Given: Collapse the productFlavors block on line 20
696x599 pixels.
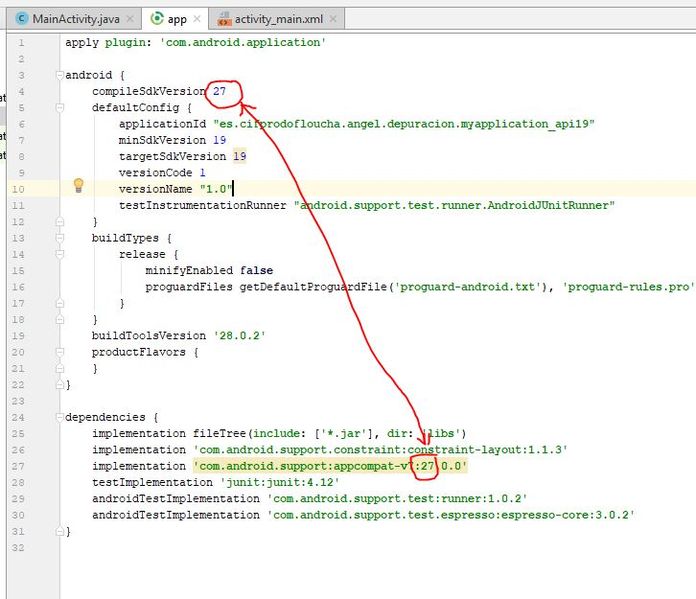Looking at the screenshot, I should [60, 352].
